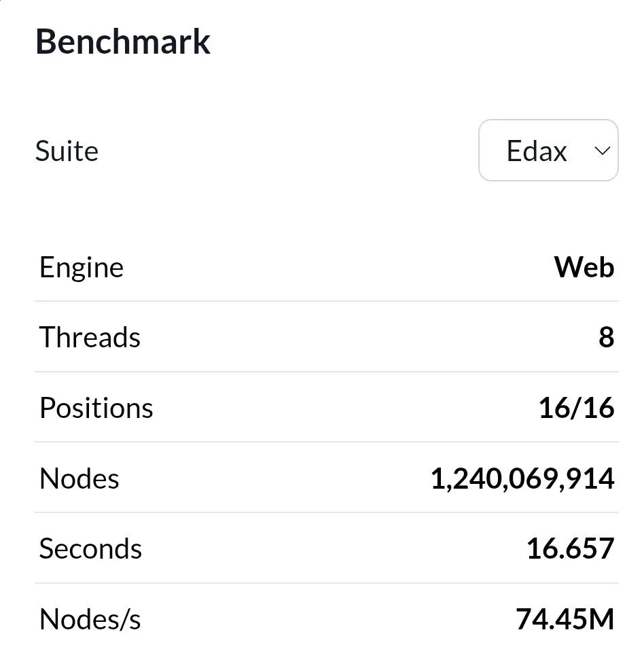644x664 pixels.
Task: Select the Engine row label
Action: (x=82, y=268)
